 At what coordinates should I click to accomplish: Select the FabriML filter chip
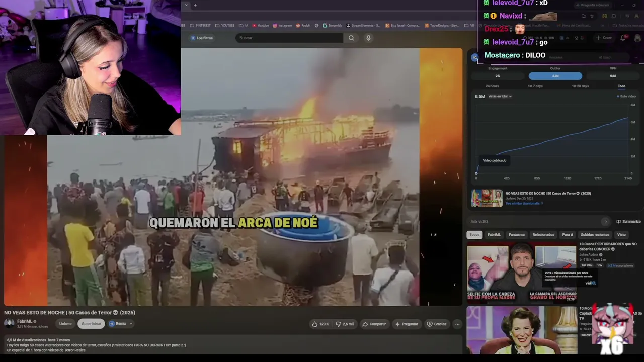coord(494,235)
